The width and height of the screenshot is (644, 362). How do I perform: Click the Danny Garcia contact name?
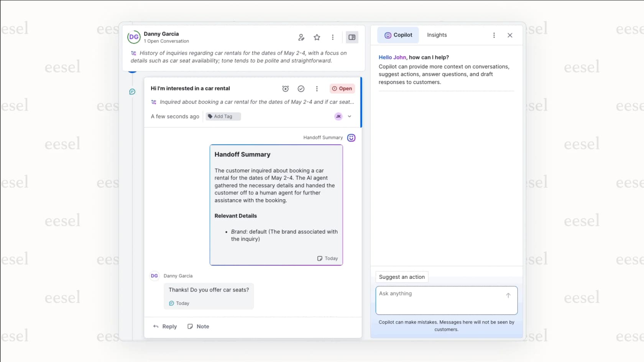[x=161, y=34]
